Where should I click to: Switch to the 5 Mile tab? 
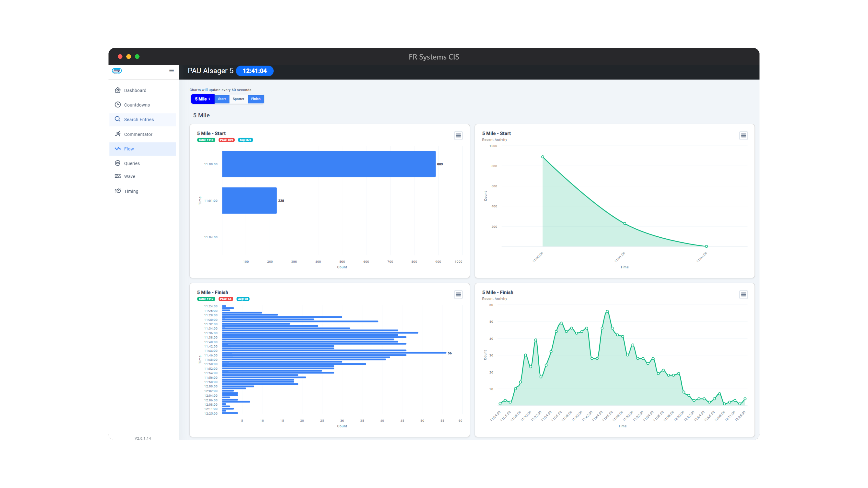point(201,99)
